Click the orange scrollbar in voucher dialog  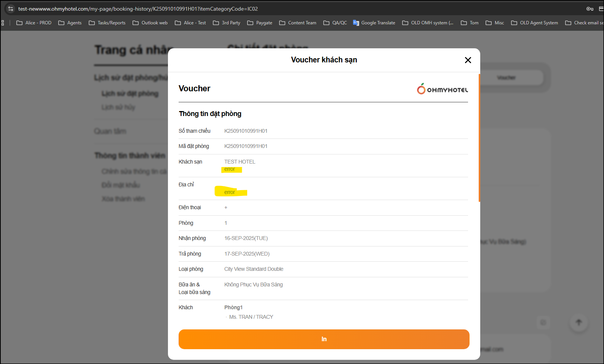pyautogui.click(x=479, y=137)
